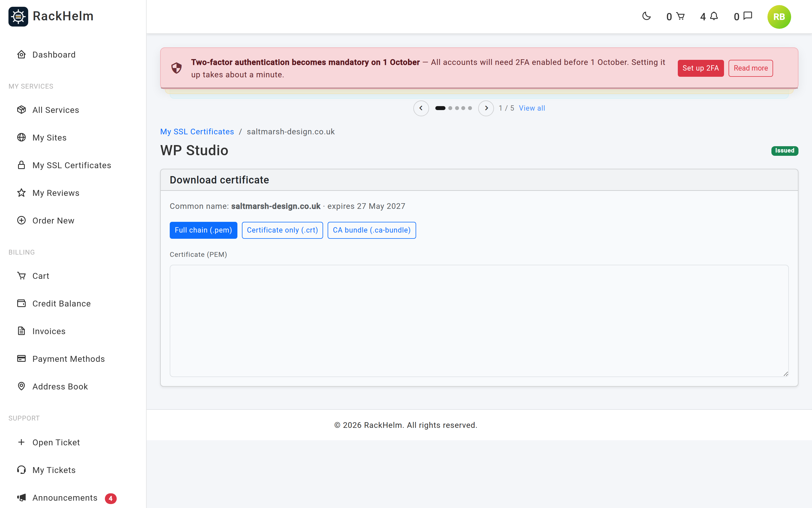Open the shopping cart icon in header
Viewport: 812px width, 508px height.
680,16
